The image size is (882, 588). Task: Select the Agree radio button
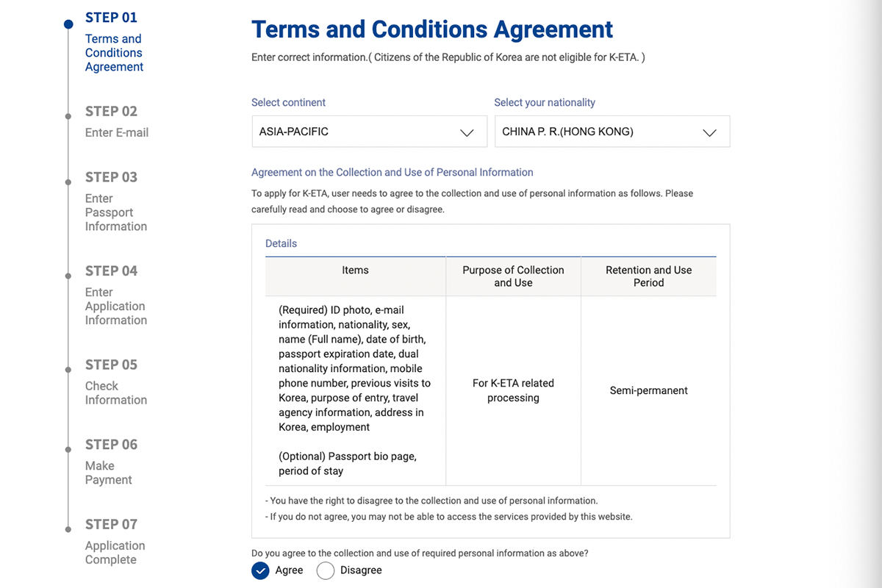pyautogui.click(x=261, y=570)
